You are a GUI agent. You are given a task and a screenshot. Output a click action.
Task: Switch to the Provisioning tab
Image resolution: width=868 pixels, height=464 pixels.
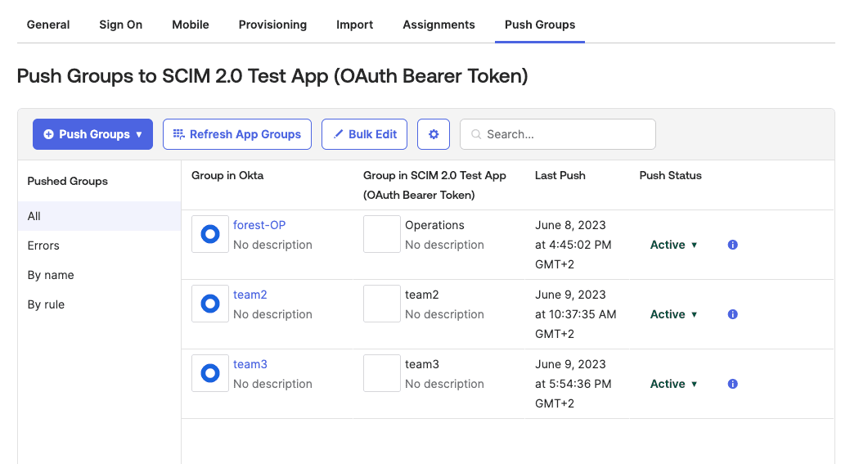coord(272,25)
